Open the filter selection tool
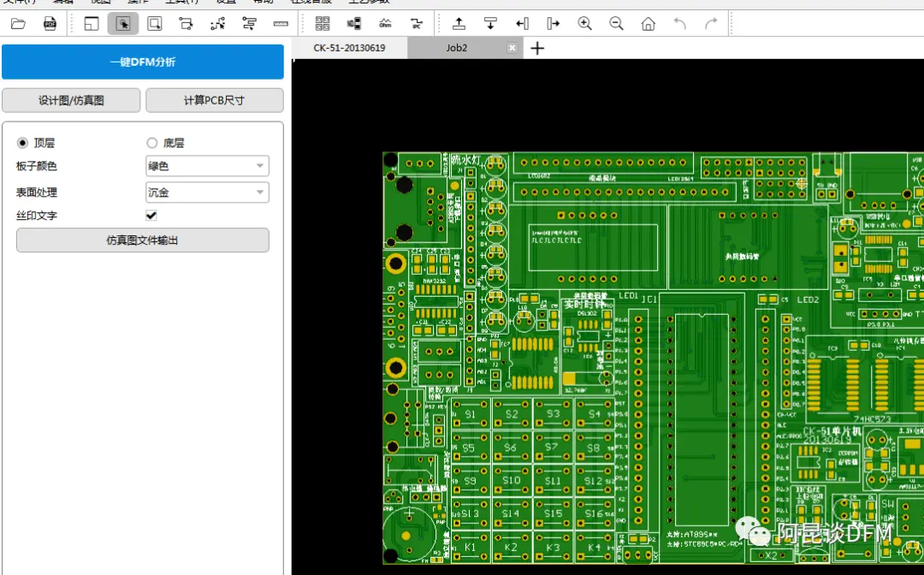924x575 pixels. click(x=249, y=24)
